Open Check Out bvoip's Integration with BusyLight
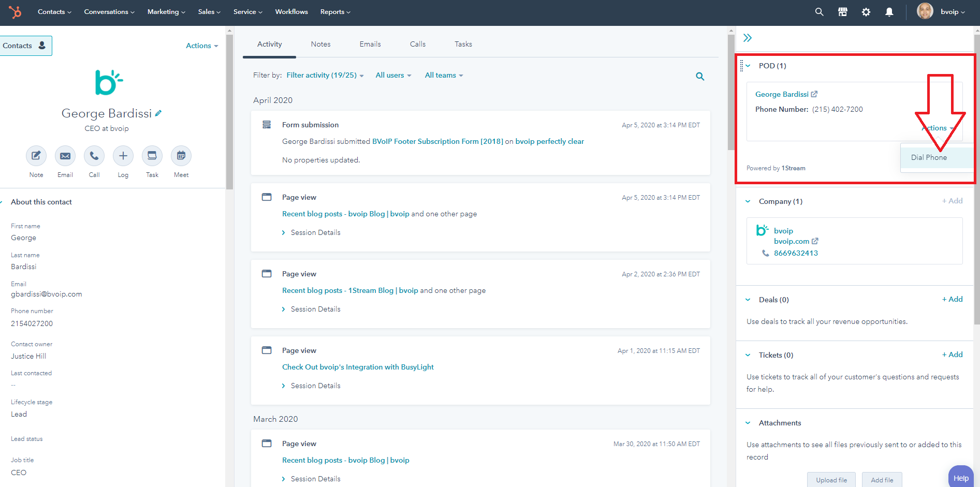980x487 pixels. (x=358, y=367)
